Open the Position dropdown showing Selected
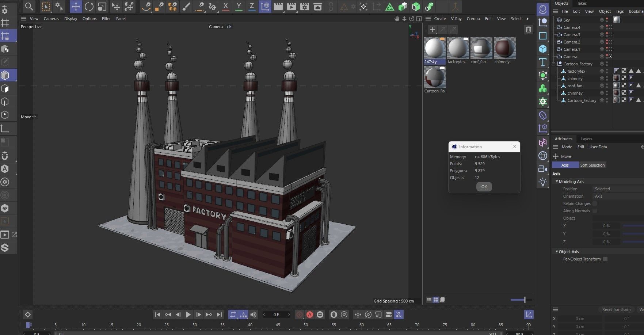This screenshot has height=335, width=644. [x=618, y=189]
